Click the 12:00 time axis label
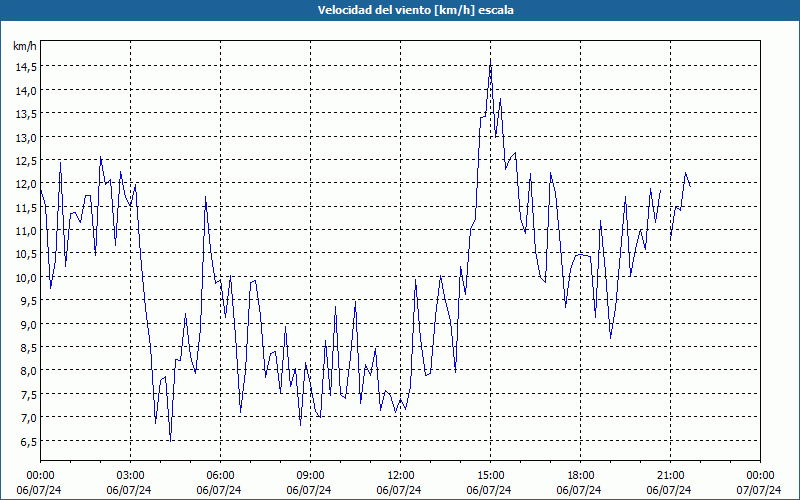The height and width of the screenshot is (500, 800). coord(401,476)
